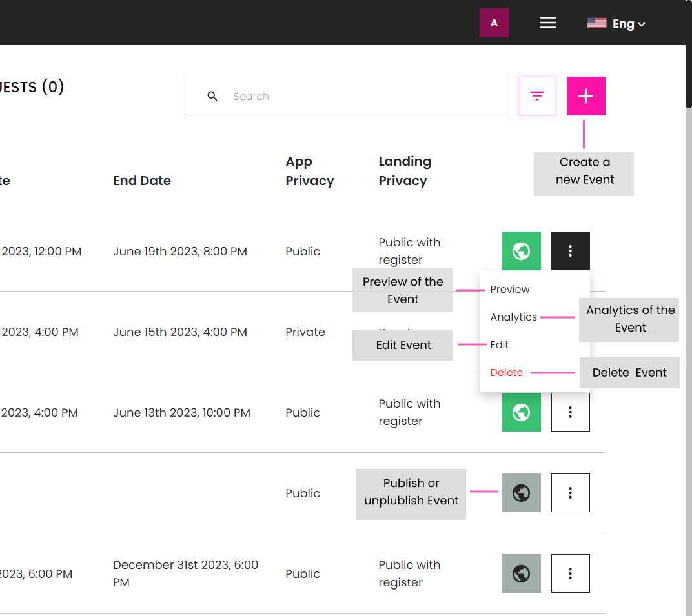Click 'June 19th 2023, 8:00 PM' cell
692x616 pixels.
point(180,252)
